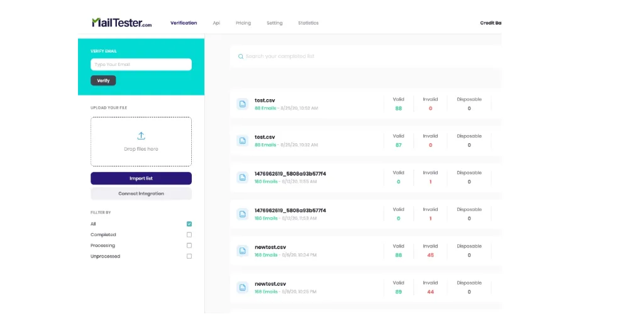Open the Verification tab
Image resolution: width=644 pixels, height=326 pixels.
[x=184, y=23]
